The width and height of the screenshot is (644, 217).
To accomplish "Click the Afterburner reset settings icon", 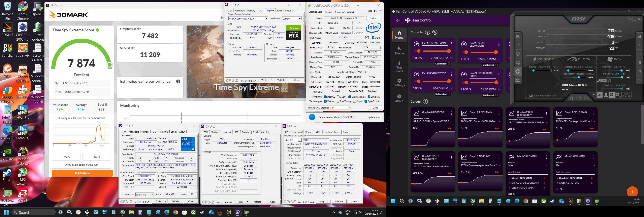I will point(571,98).
